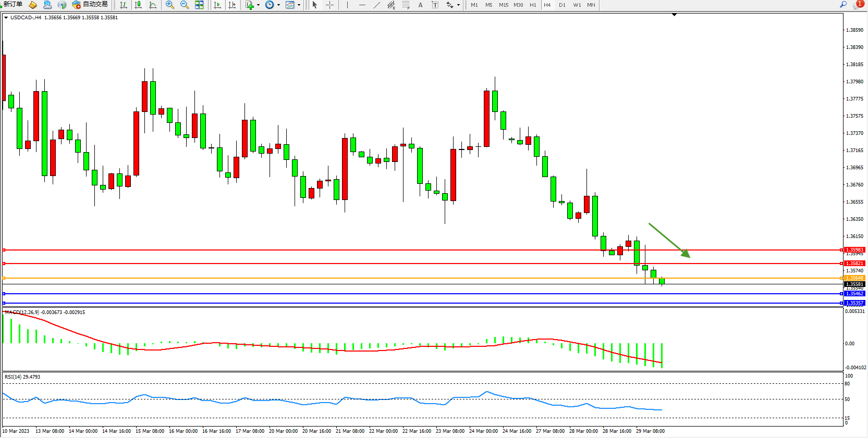Click the Zoom Out magnifier icon

pyautogui.click(x=184, y=5)
